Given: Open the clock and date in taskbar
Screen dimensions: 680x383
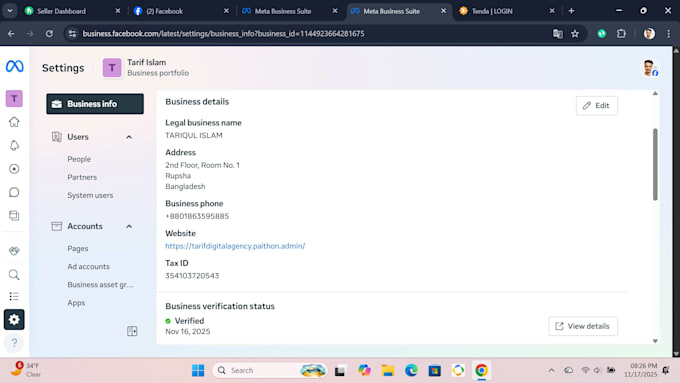Looking at the screenshot, I should [641, 370].
